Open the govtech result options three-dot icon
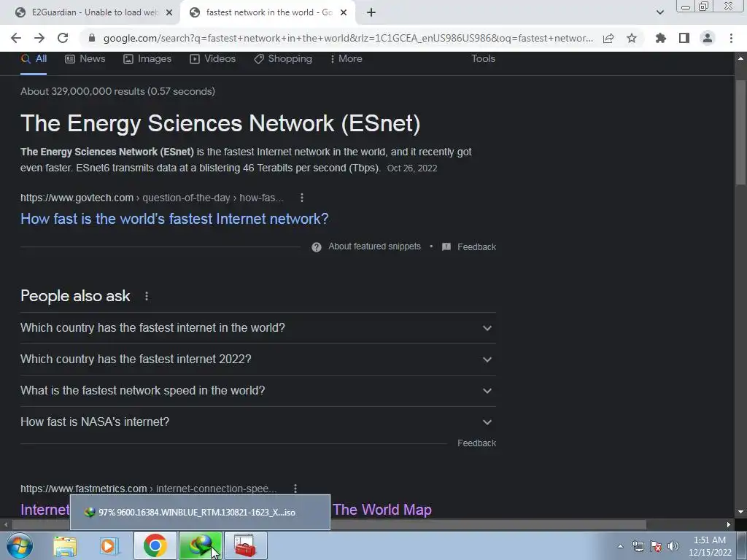Screen dimensions: 747x560 click(301, 198)
